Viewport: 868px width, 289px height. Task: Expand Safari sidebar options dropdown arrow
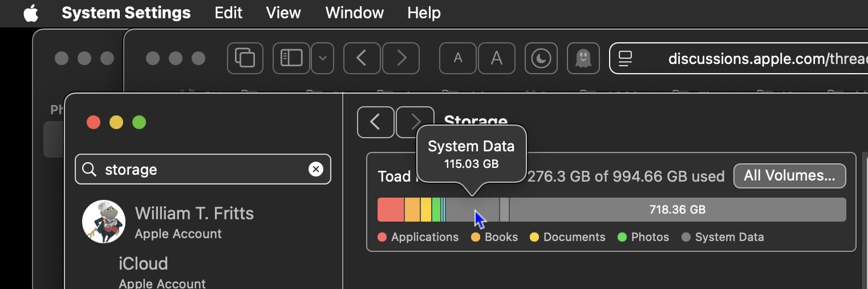click(323, 58)
